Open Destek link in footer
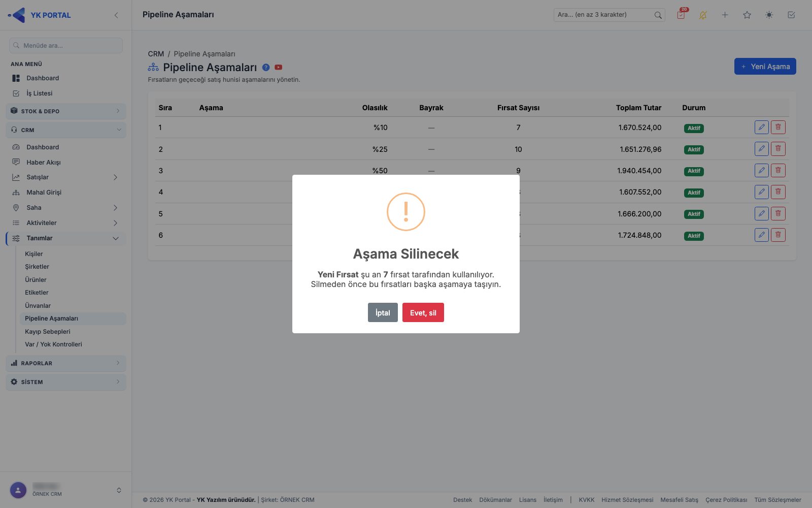Screen dimensions: 812x508 [462, 500]
